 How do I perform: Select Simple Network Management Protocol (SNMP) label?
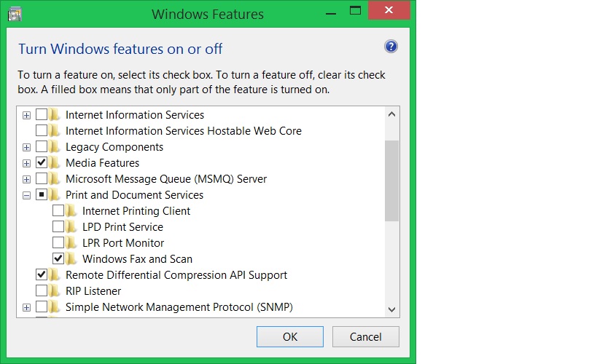(179, 307)
